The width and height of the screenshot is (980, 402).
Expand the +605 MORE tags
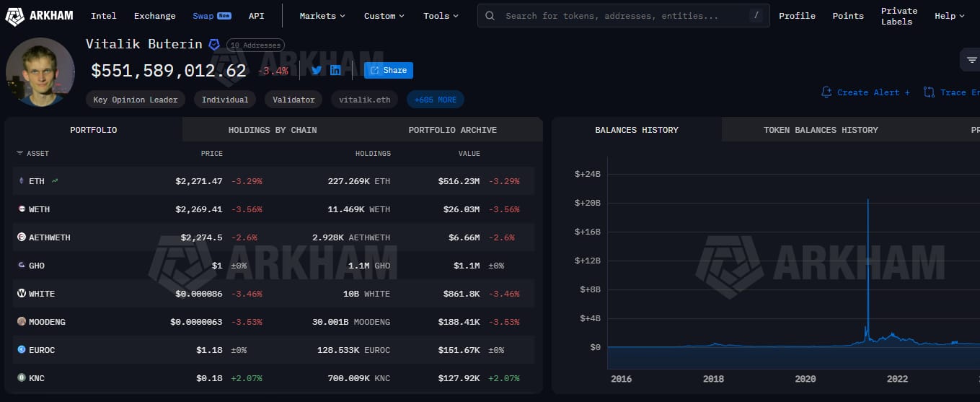pyautogui.click(x=436, y=100)
